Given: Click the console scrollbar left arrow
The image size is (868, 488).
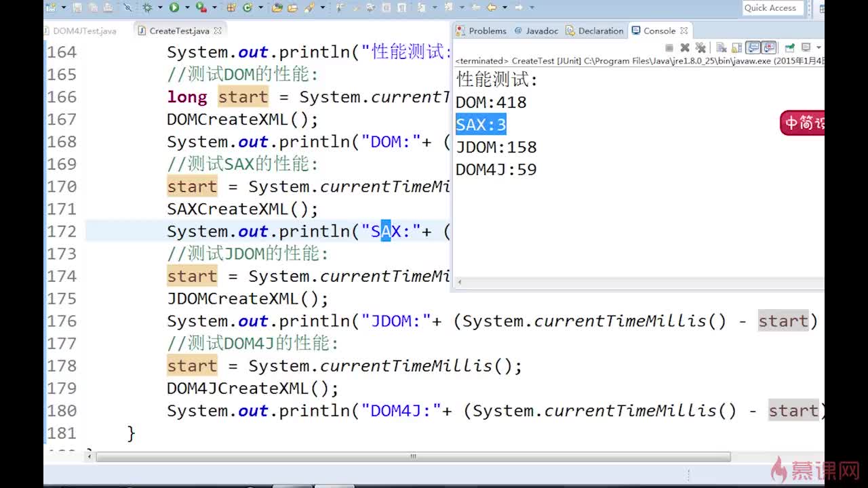Looking at the screenshot, I should tap(459, 281).
